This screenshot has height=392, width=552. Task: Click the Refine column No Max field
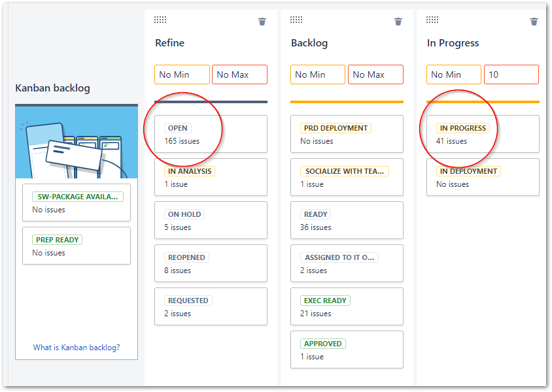click(x=240, y=74)
